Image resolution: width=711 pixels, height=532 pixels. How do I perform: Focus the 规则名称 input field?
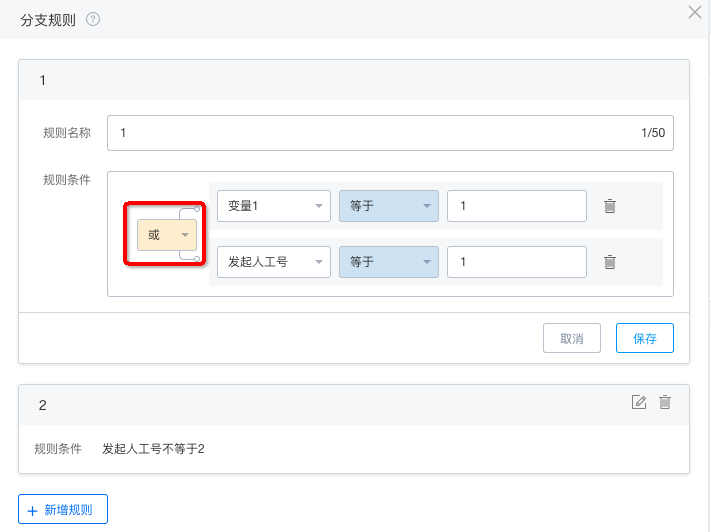(390, 133)
